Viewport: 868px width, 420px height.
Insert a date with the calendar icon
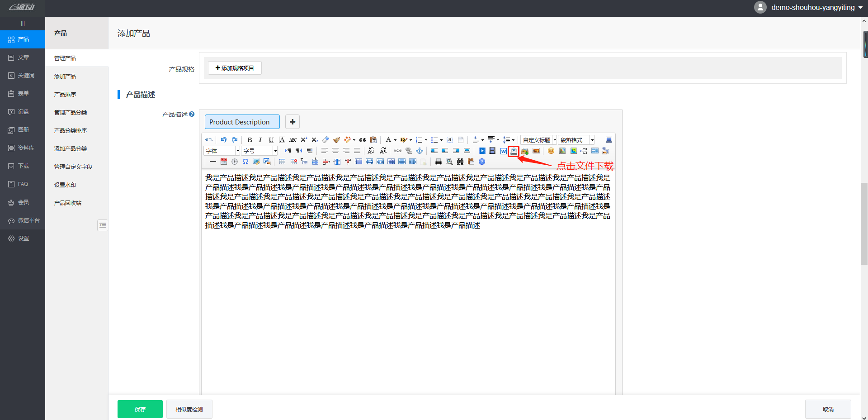tap(224, 162)
